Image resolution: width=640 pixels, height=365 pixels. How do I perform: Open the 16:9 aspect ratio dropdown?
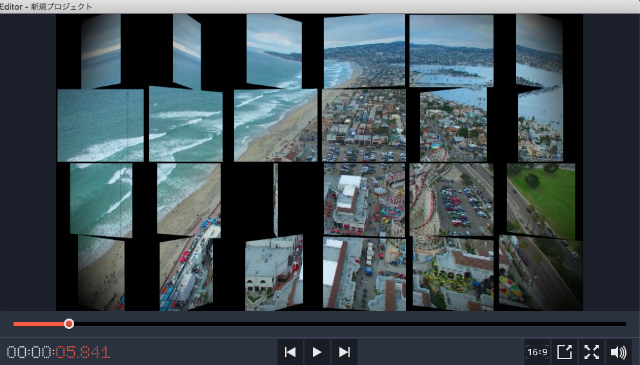(x=537, y=352)
